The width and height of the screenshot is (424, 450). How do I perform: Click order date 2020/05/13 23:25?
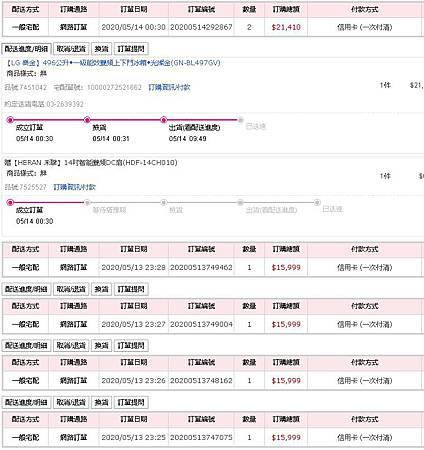point(133,437)
